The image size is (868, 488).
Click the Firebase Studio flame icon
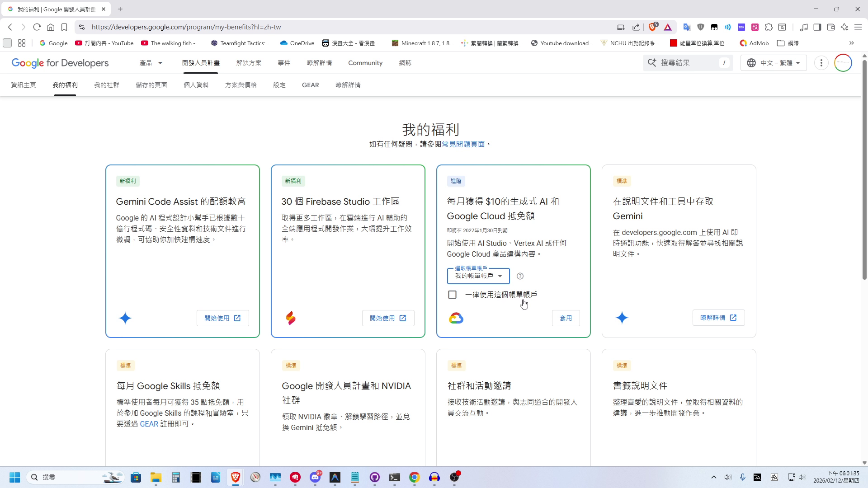coord(291,318)
